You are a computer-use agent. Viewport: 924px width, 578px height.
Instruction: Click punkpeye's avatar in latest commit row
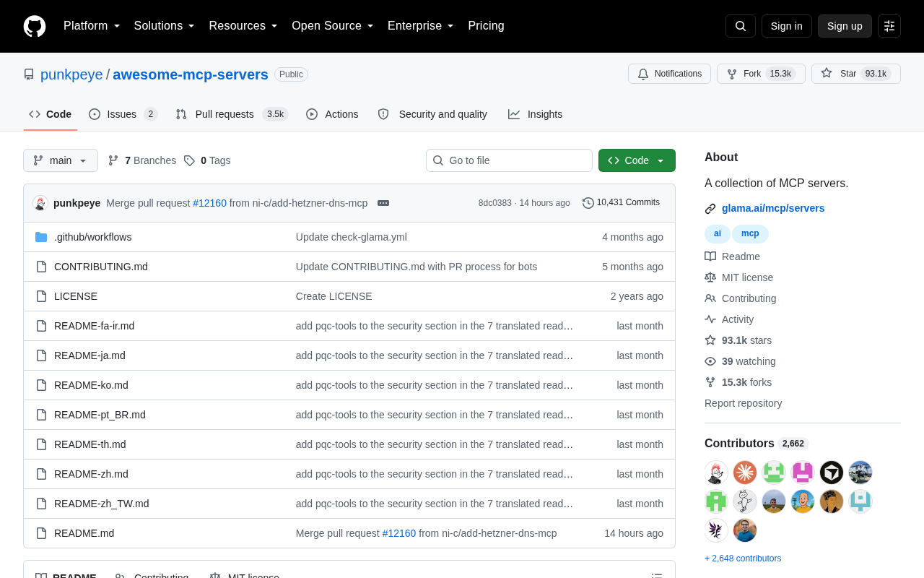(40, 203)
